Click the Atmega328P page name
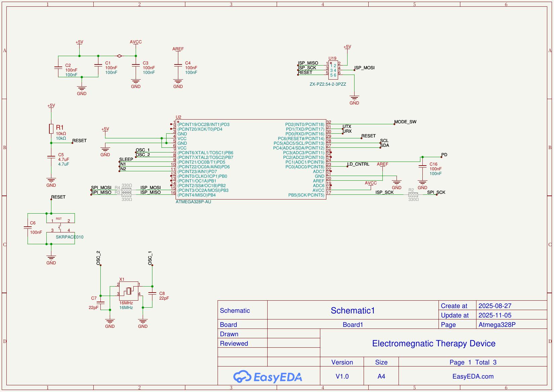The height and width of the screenshot is (392, 554). tap(497, 325)
